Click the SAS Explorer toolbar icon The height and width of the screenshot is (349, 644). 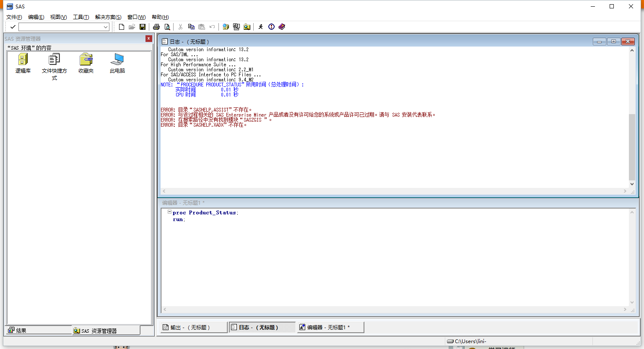pos(236,27)
